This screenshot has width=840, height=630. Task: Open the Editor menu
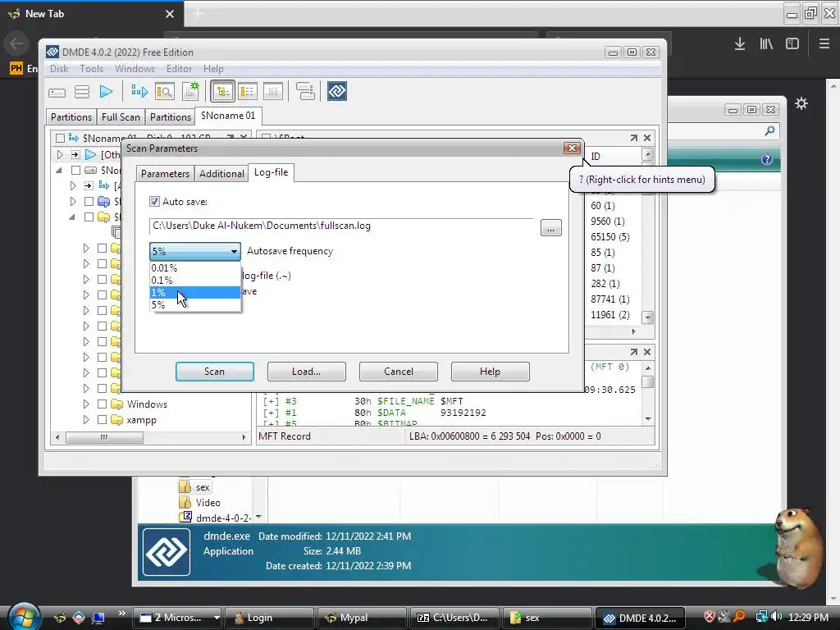179,69
